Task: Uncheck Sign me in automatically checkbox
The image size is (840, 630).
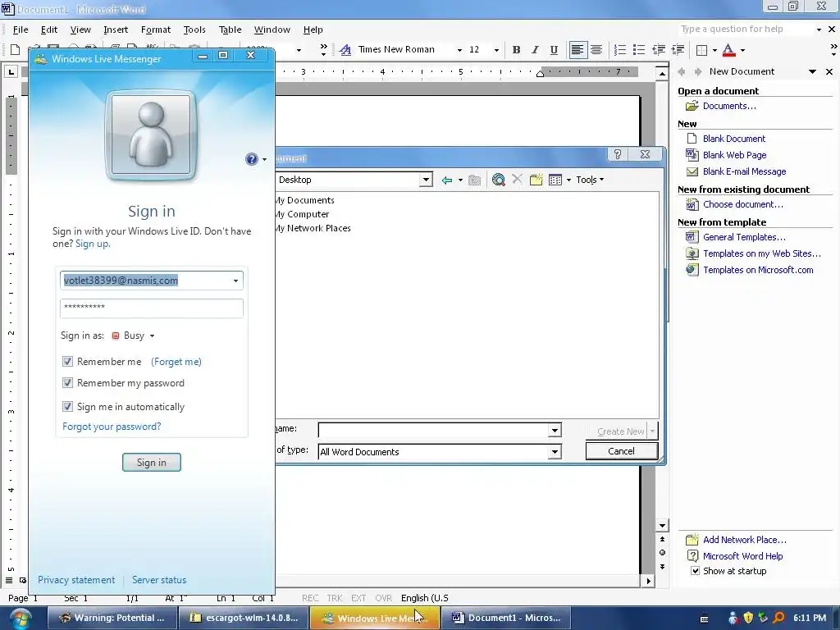Action: pos(67,407)
